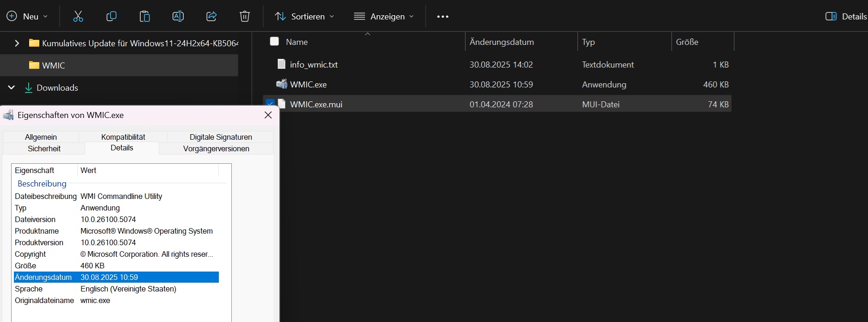Select the highlighted Änderungsdatum property row
This screenshot has width=868, height=322.
tap(116, 277)
